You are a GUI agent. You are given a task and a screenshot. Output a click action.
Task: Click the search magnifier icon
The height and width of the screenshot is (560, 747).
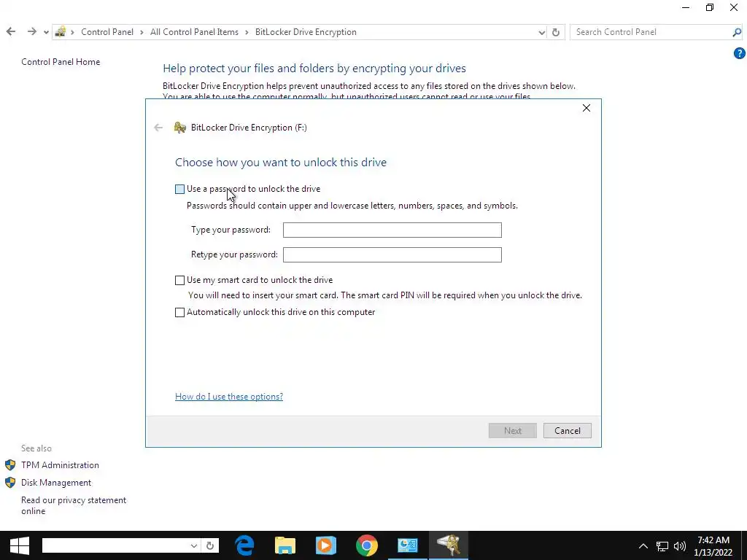point(737,32)
